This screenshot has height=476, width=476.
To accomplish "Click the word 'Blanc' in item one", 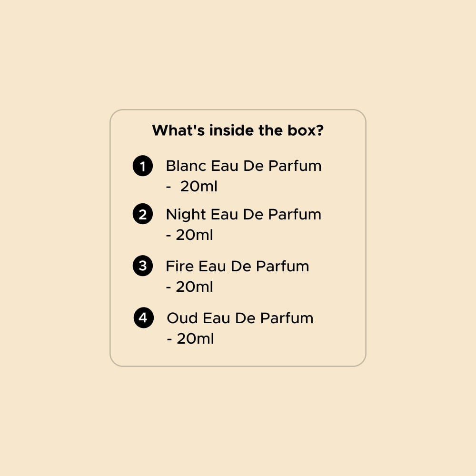I will (186, 166).
